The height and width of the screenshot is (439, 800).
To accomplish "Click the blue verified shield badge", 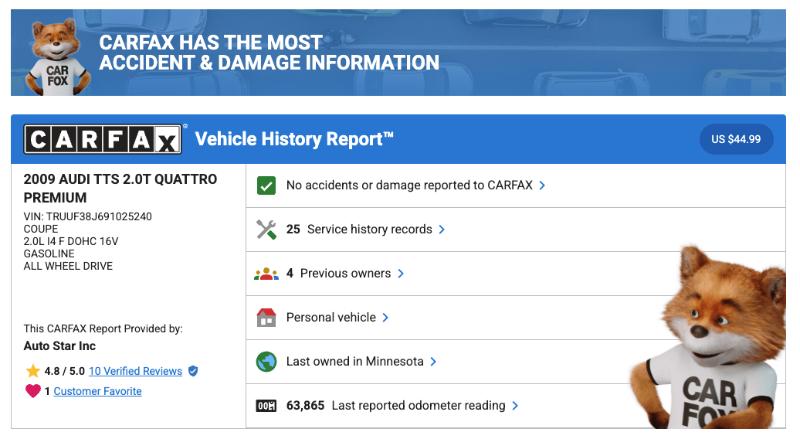I will click(x=193, y=371).
